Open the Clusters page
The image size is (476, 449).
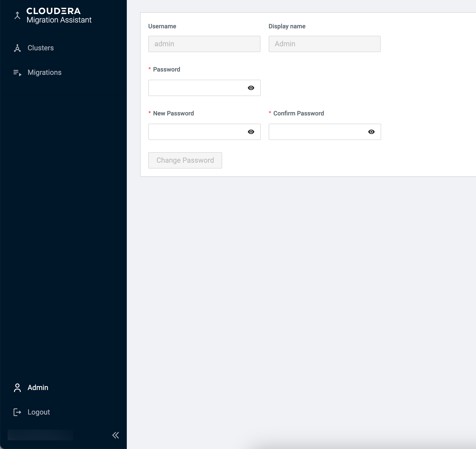pos(41,48)
